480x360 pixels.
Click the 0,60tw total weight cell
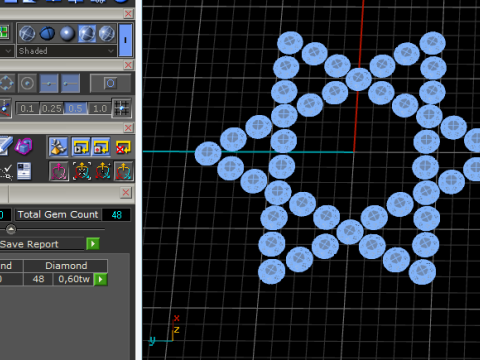coord(74,279)
